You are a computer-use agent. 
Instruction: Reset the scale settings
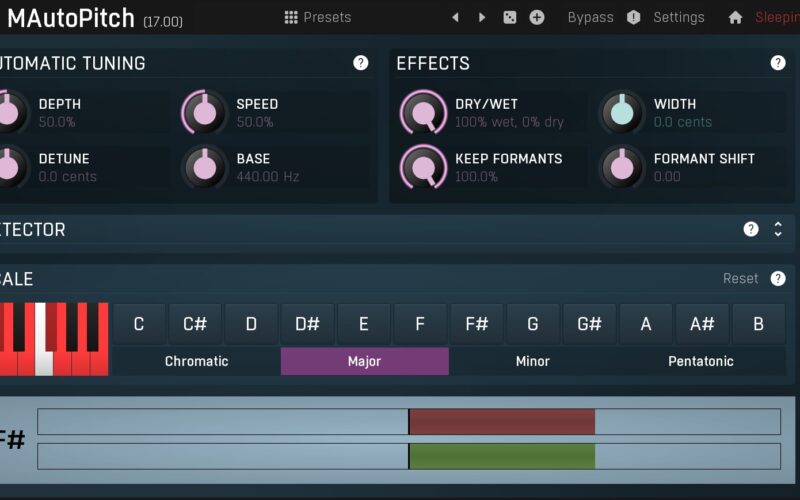pyautogui.click(x=740, y=279)
